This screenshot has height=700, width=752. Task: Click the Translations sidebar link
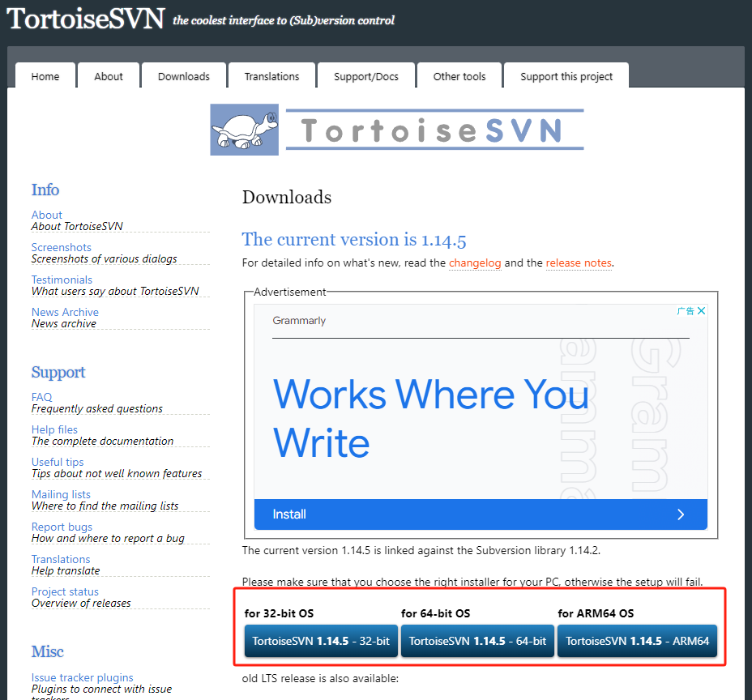pos(61,559)
